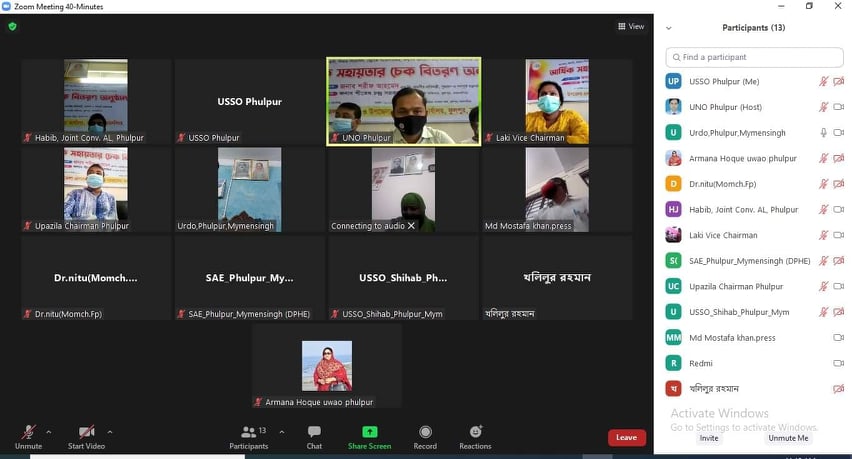The image size is (852, 459).
Task: Click the Unmute Me button
Action: click(x=788, y=438)
